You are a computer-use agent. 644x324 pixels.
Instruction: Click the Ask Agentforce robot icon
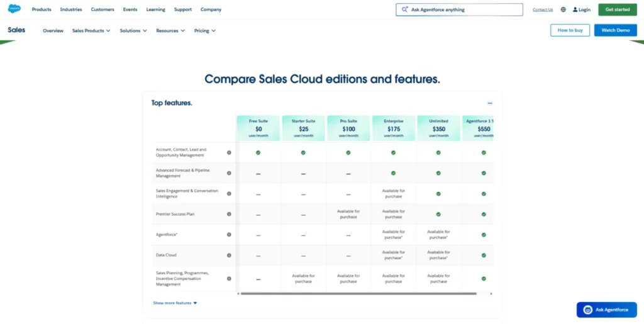pos(588,310)
